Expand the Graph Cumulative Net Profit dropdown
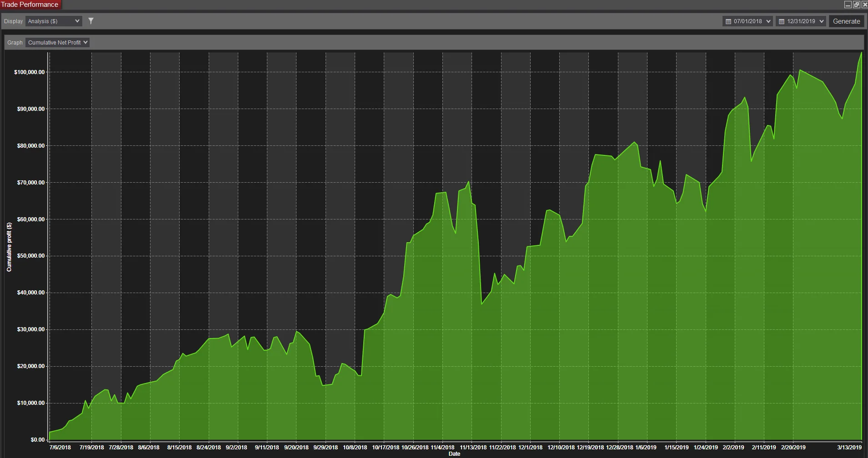The width and height of the screenshot is (868, 458). (x=57, y=42)
